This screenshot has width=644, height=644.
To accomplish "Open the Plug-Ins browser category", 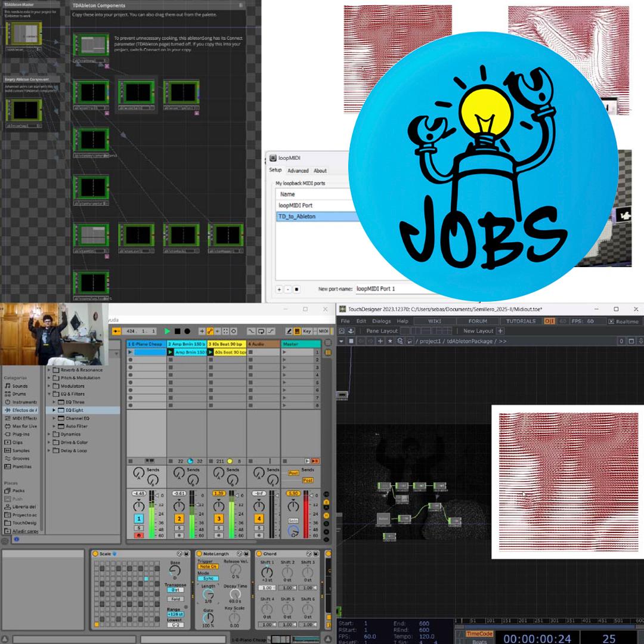I will point(17,434).
